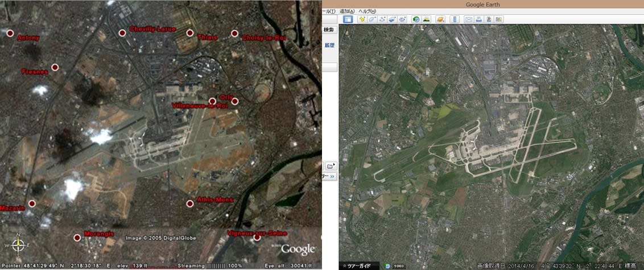Toggle the sunlight across landscape icon
Image resolution: width=644 pixels, height=270 pixels.
pyautogui.click(x=426, y=19)
